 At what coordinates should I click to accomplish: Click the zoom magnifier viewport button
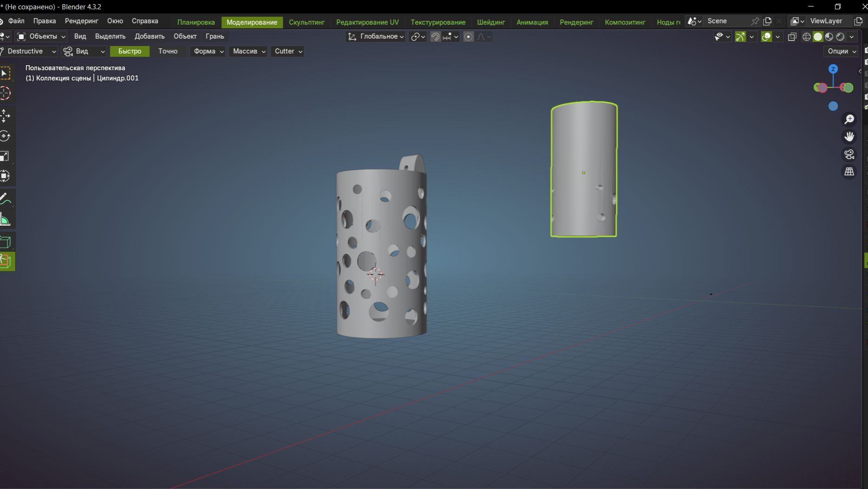click(x=849, y=120)
